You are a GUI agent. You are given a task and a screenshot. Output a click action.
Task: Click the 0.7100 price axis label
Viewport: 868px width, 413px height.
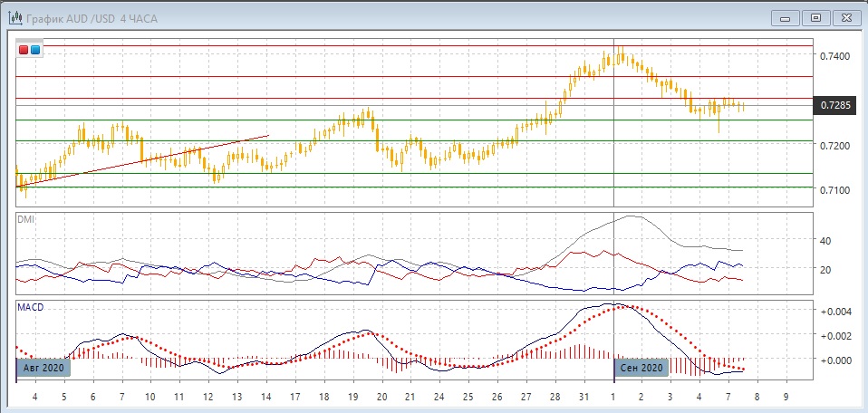(x=836, y=190)
